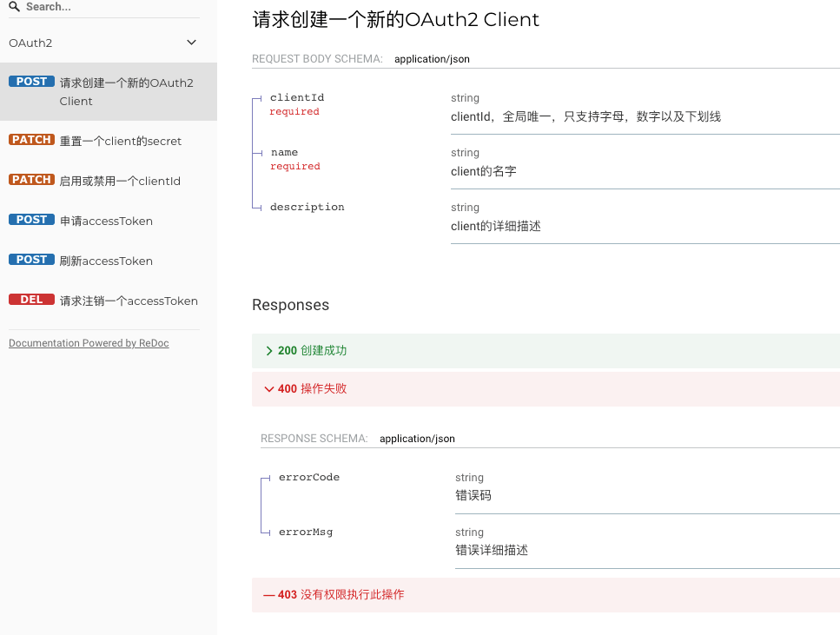
Task: Click the POST badge for 申请accessToken
Action: point(31,220)
